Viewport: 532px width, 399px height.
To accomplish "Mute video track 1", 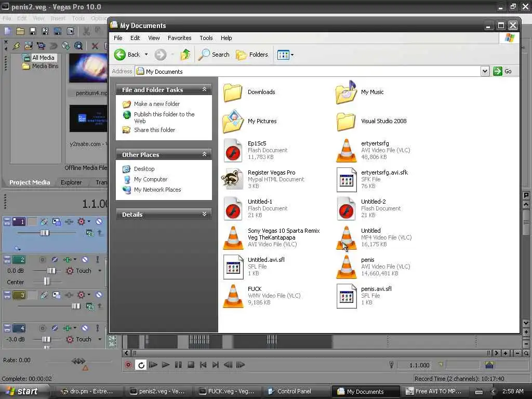I will click(x=99, y=221).
